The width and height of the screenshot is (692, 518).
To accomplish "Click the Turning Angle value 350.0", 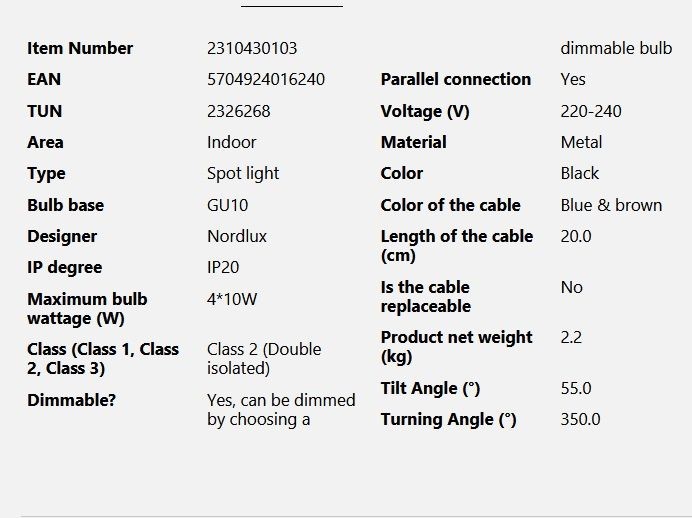I will coord(580,419).
